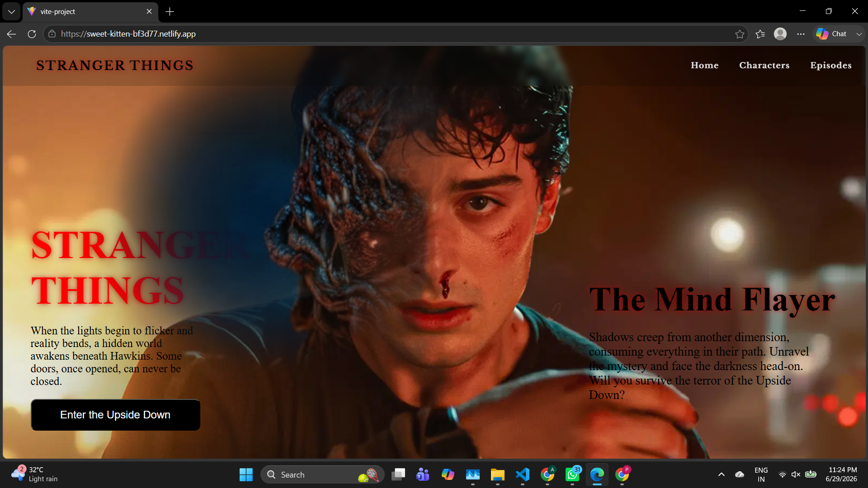
Task: Open Visual Studio Code from taskbar
Action: 523,474
